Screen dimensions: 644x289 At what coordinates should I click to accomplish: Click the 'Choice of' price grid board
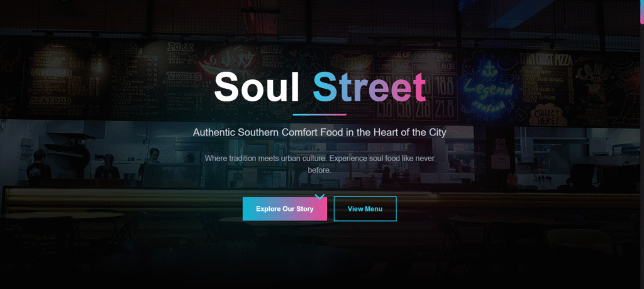click(416, 86)
